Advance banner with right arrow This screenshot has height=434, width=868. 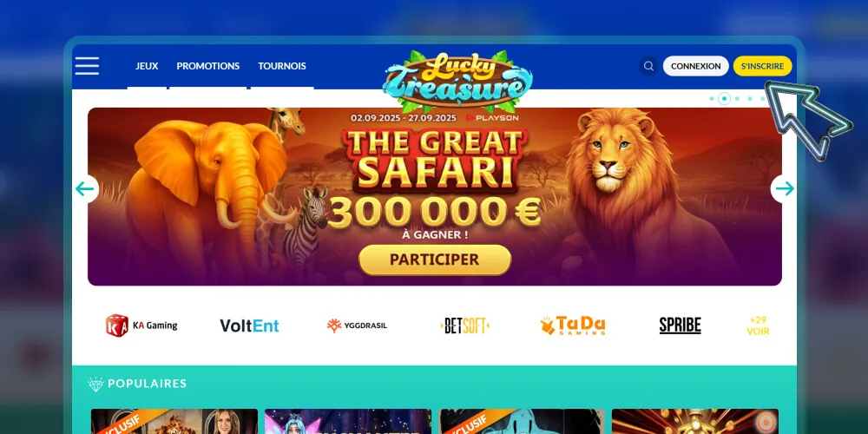pyautogui.click(x=784, y=188)
